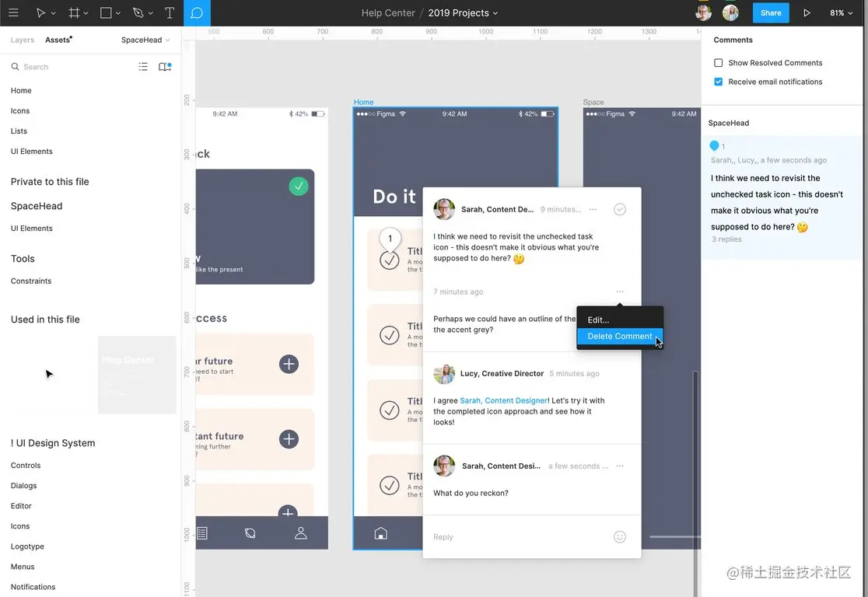Switch to the Layers tab
This screenshot has width=868, height=597.
coord(22,40)
